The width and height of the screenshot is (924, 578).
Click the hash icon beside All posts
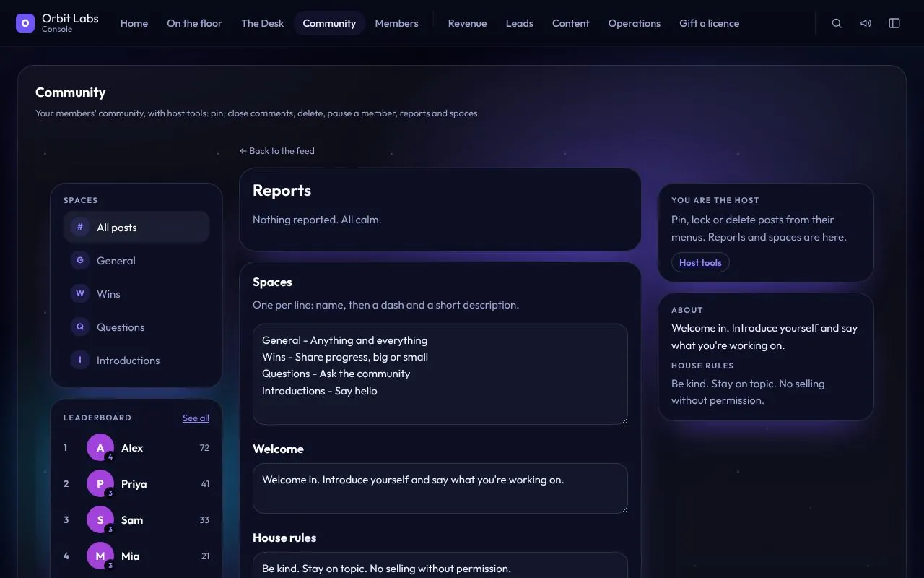point(80,227)
